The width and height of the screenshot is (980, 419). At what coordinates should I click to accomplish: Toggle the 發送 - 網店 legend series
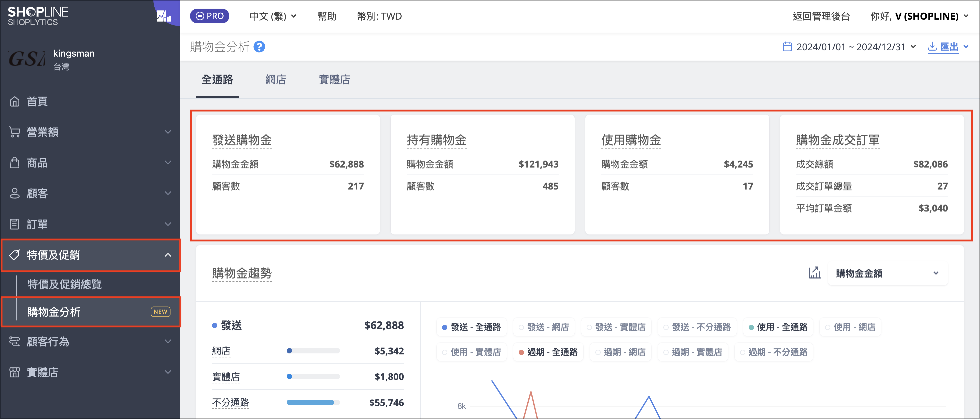[544, 327]
